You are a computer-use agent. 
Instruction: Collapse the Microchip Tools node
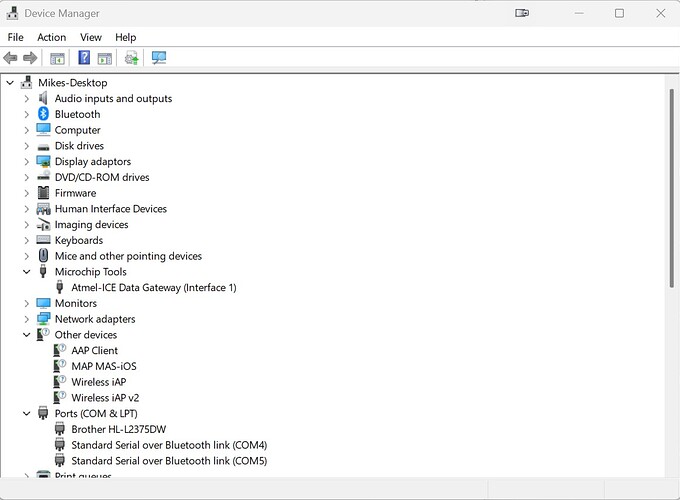point(26,272)
